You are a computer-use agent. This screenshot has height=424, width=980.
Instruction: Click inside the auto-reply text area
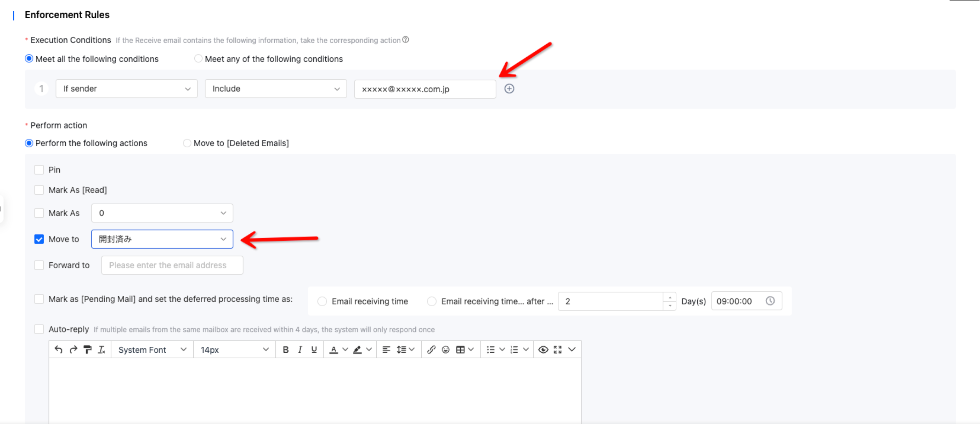pos(315,390)
